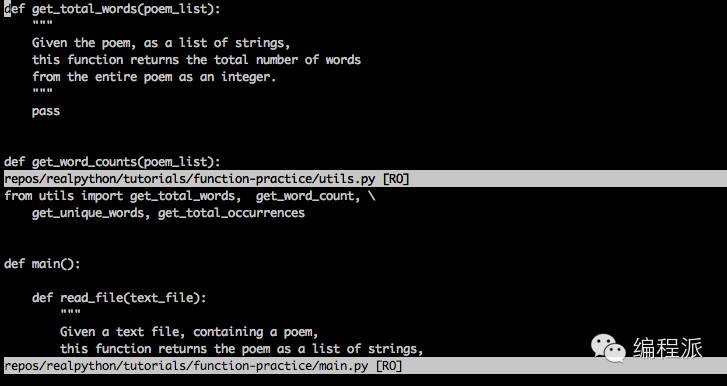The image size is (727, 386).
Task: Click 'Given the poem, as a list' docstring line
Action: (x=161, y=43)
